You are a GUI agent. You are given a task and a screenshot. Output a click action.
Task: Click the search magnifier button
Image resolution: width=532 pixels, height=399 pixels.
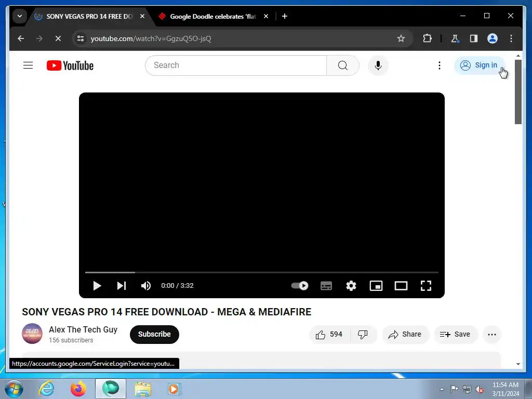point(343,65)
